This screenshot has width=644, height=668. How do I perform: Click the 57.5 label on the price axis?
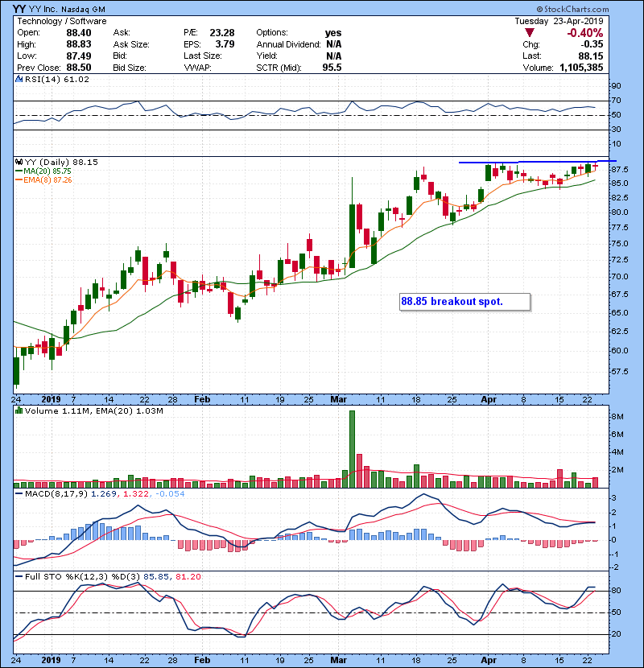coord(620,372)
